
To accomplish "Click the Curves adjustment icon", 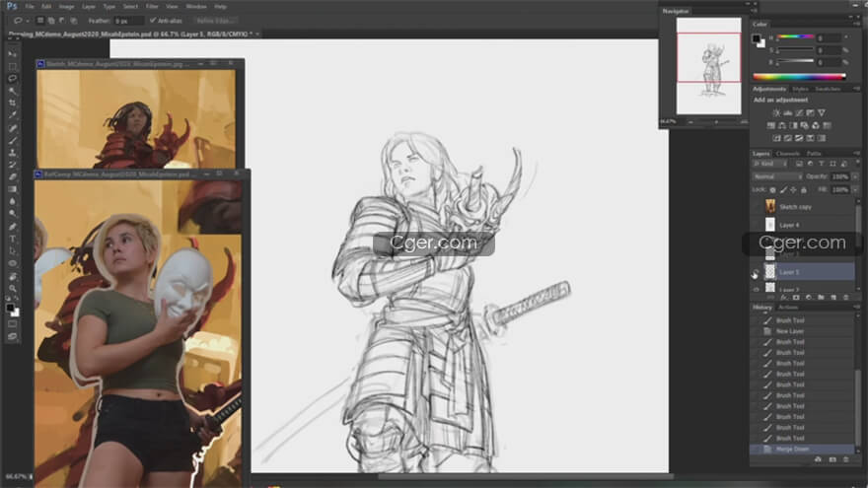I will pos(799,112).
